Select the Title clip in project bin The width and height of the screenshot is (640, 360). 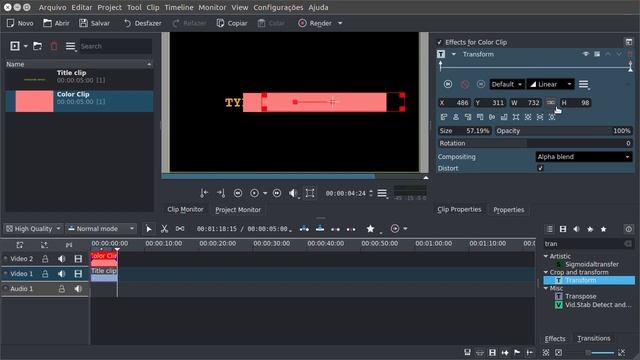tap(79, 77)
